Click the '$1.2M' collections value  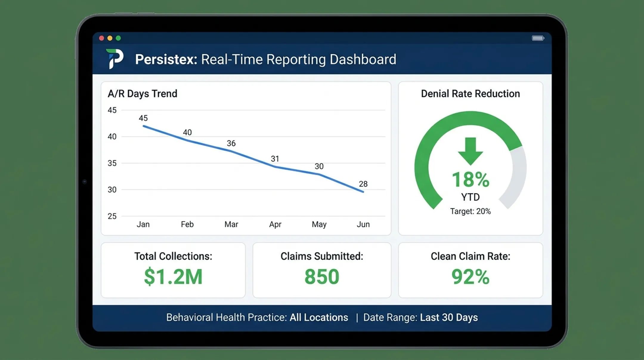[173, 277]
